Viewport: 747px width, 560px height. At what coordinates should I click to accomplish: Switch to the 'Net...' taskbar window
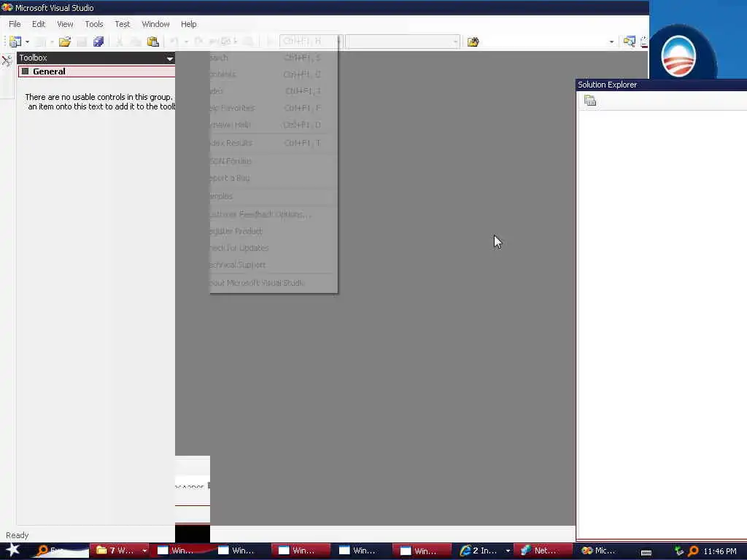point(543,551)
